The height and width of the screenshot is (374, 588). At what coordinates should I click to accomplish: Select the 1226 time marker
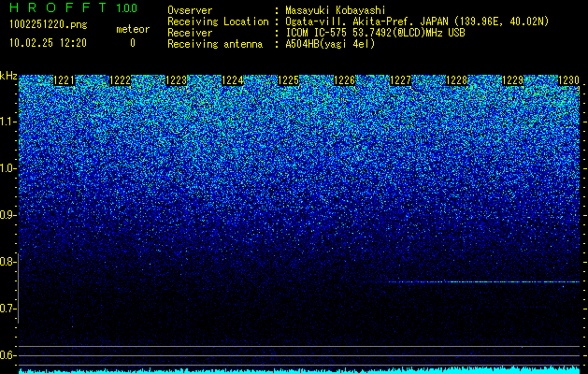(x=345, y=80)
